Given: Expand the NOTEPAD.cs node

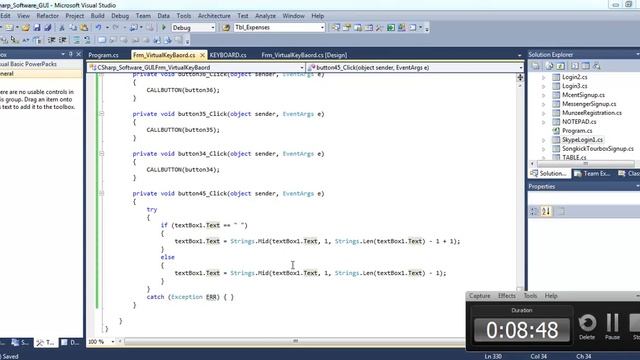Looking at the screenshot, I should 543,122.
